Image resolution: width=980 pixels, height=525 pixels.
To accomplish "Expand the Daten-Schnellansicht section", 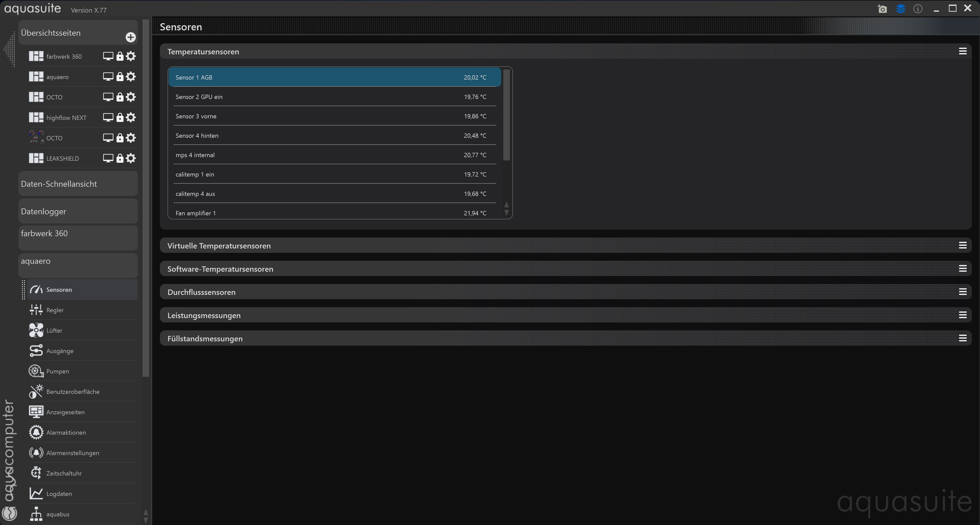I will [78, 184].
